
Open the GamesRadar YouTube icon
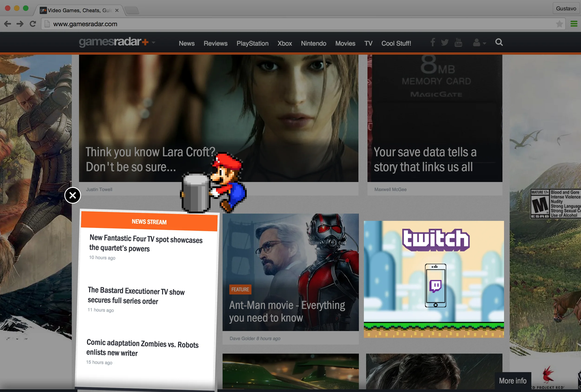(x=458, y=42)
